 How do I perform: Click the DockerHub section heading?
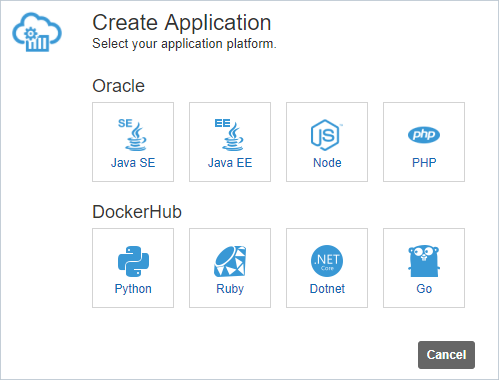coord(137,212)
